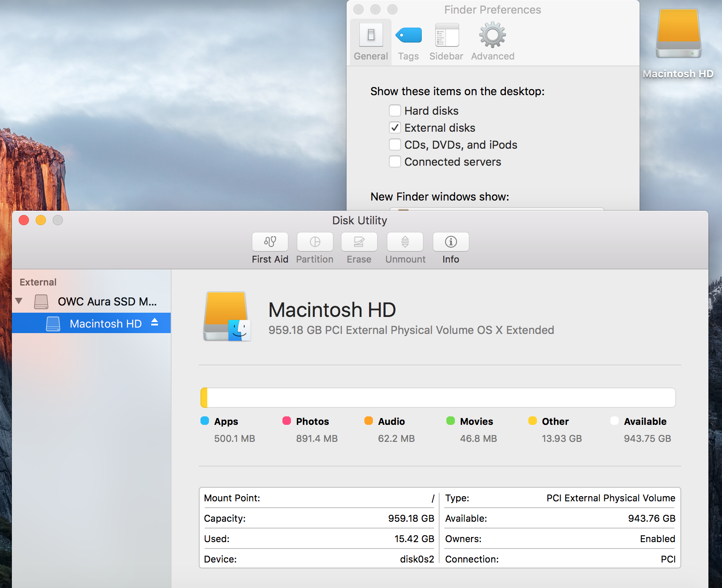Open the General tab in Finder Preferences
Image resolution: width=722 pixels, height=588 pixels.
pos(371,42)
